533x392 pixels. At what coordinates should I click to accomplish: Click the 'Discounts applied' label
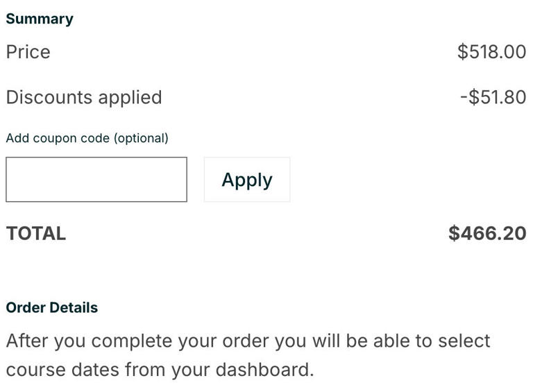coord(84,97)
